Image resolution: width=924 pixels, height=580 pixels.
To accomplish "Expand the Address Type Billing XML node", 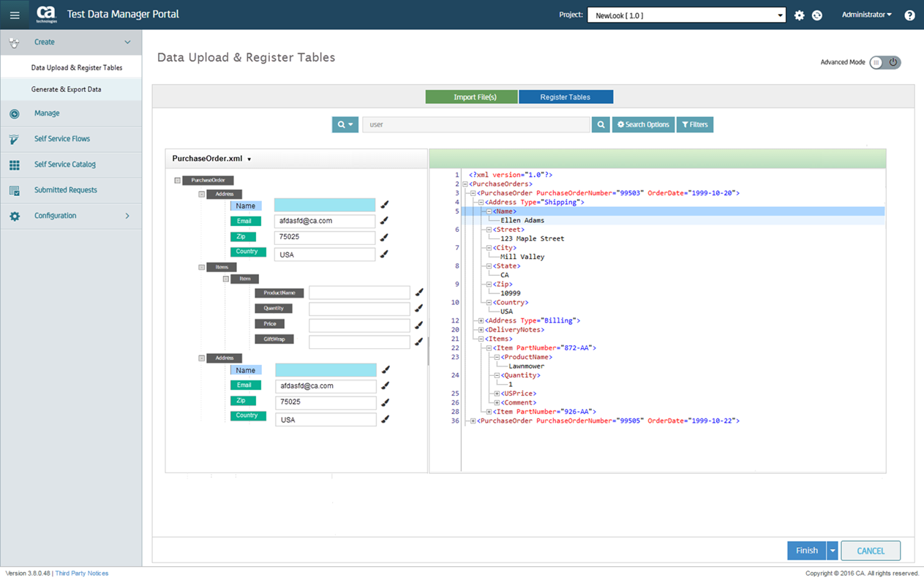I will click(x=481, y=321).
